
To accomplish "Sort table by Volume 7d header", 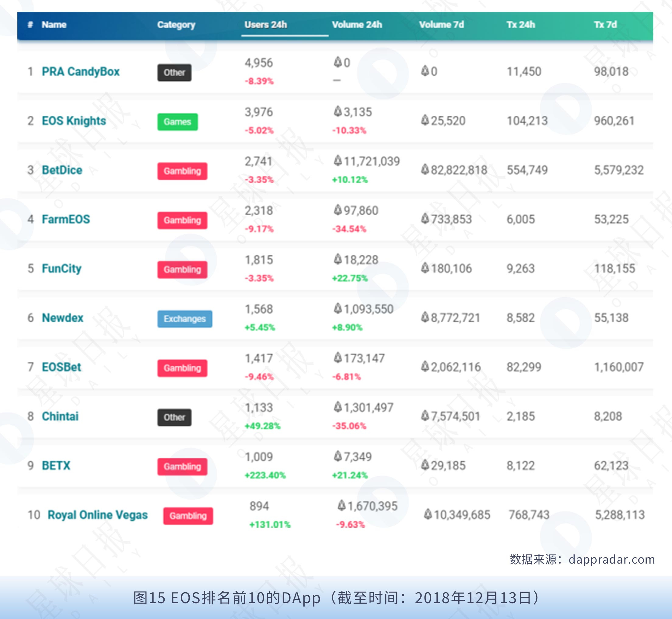I will pos(441,25).
